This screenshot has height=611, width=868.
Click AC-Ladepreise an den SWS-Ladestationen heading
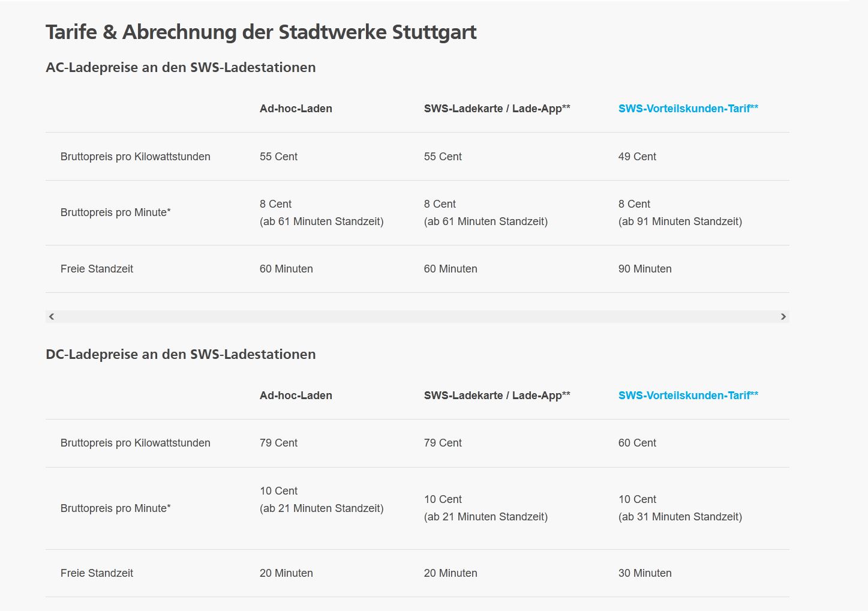[x=181, y=67]
